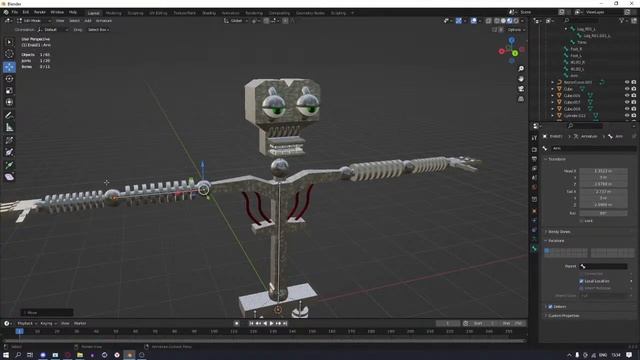Viewport: 640px width, 360px height.
Task: Select the bone Roll tool
Action: (9, 140)
